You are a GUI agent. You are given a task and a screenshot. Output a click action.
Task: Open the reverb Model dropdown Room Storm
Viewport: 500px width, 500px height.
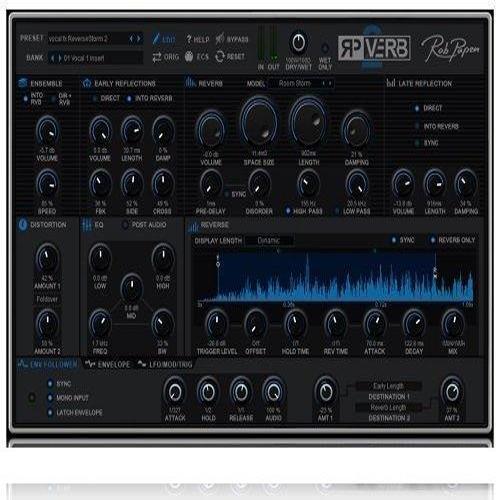click(302, 83)
